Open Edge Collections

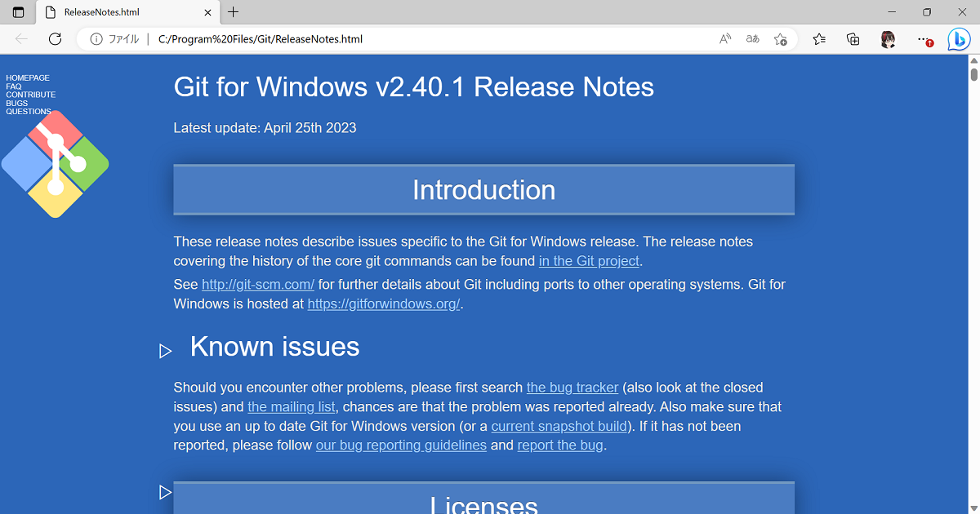click(853, 38)
